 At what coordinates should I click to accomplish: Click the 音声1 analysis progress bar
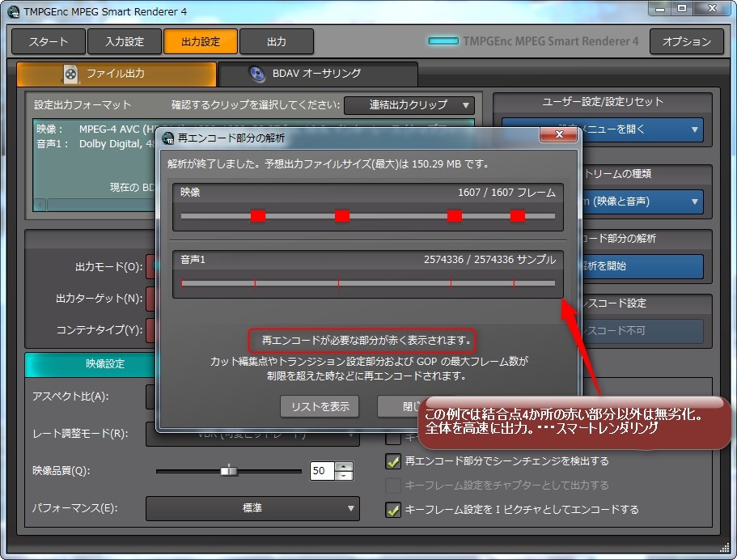click(x=368, y=283)
